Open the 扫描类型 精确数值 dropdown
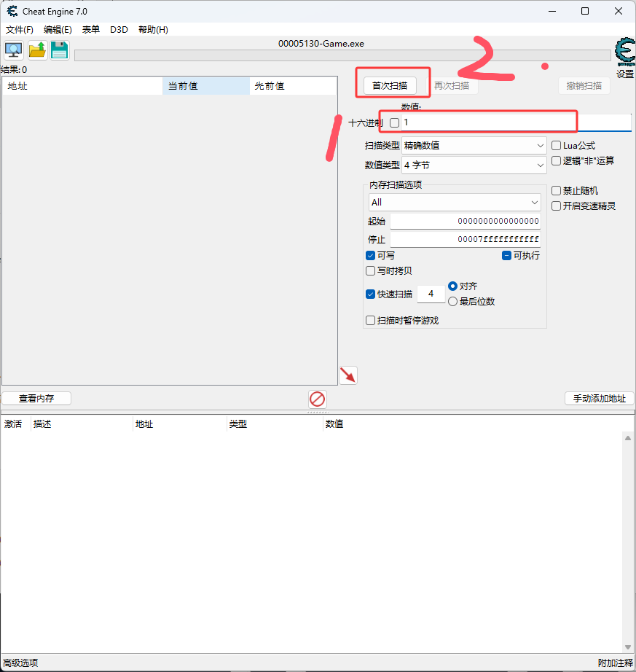The image size is (636, 672). pos(474,146)
